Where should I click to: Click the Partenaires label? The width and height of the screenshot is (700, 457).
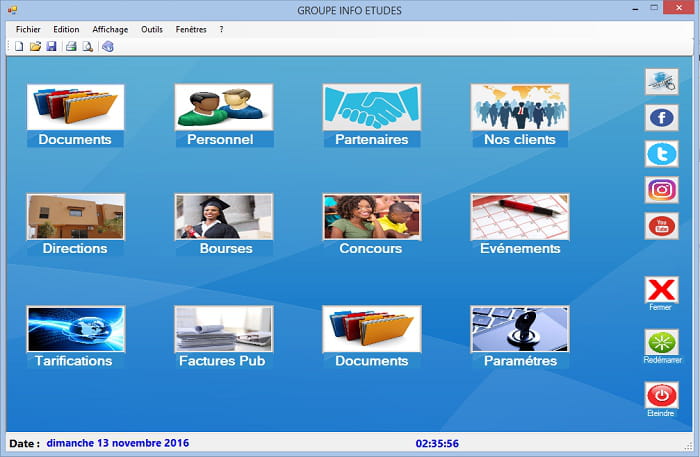(371, 139)
